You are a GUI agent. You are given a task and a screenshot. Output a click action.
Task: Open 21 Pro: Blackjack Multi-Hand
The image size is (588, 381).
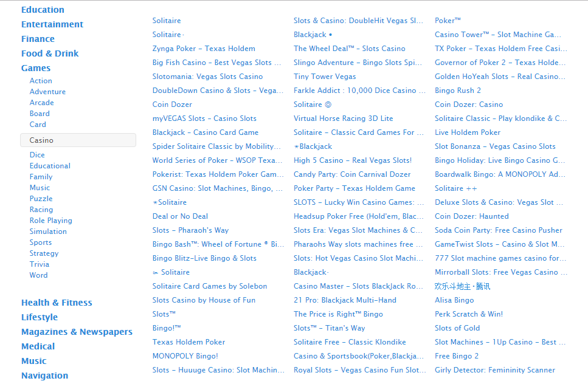pyautogui.click(x=345, y=300)
